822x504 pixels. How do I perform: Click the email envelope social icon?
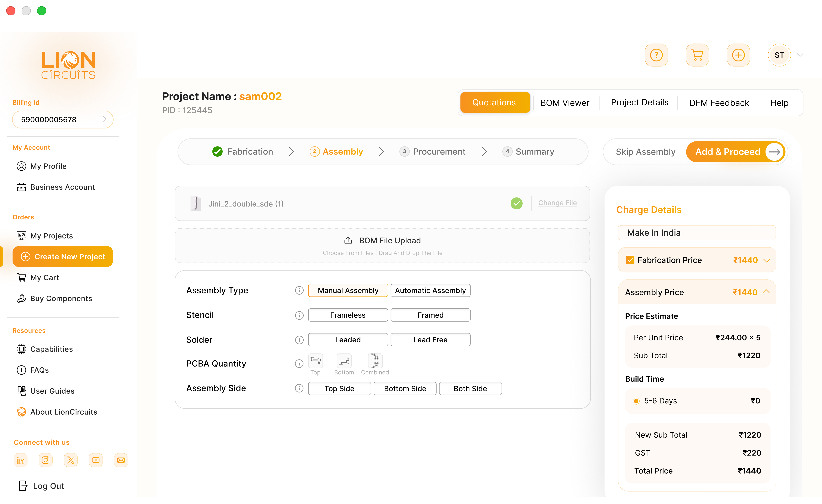coord(121,460)
